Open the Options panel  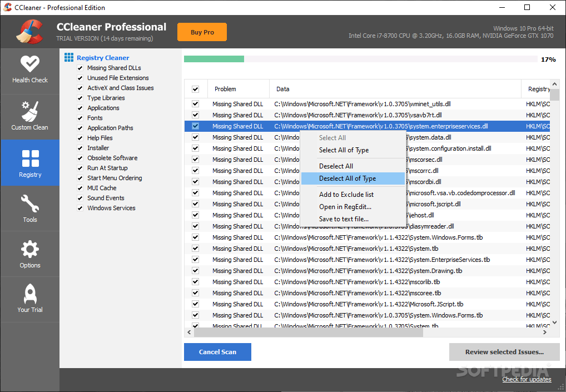(x=30, y=254)
